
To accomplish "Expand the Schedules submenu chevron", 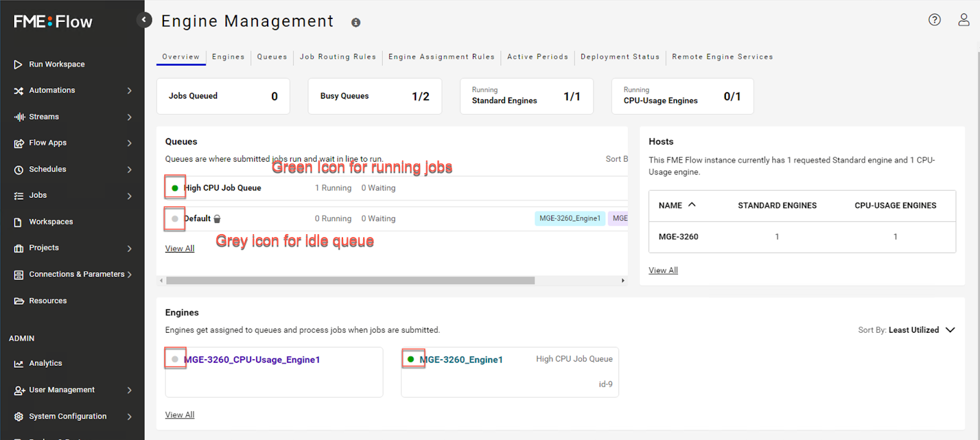I will 129,170.
